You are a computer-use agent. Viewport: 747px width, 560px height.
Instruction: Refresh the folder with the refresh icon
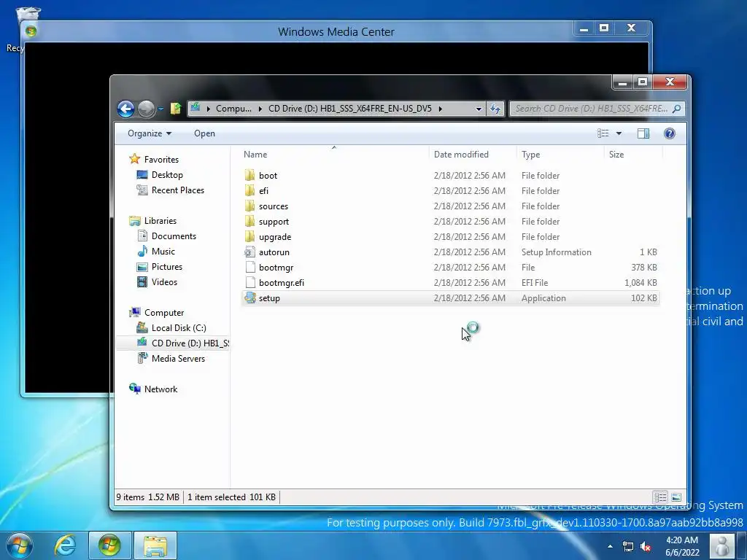[x=495, y=109]
